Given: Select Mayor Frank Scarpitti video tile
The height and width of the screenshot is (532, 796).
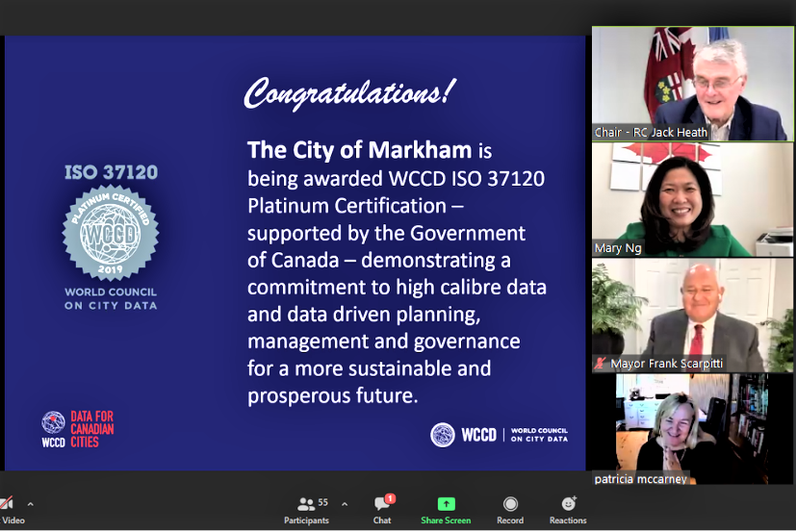Looking at the screenshot, I should pos(692,316).
